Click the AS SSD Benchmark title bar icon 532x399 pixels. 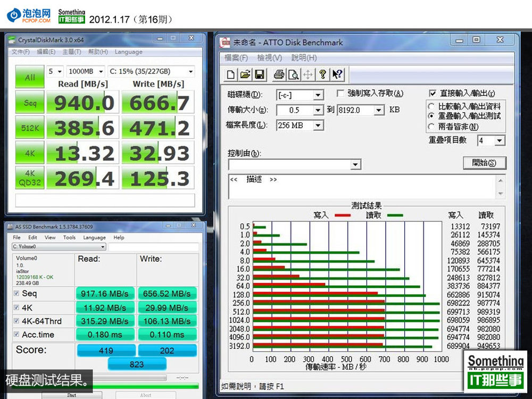pyautogui.click(x=10, y=227)
